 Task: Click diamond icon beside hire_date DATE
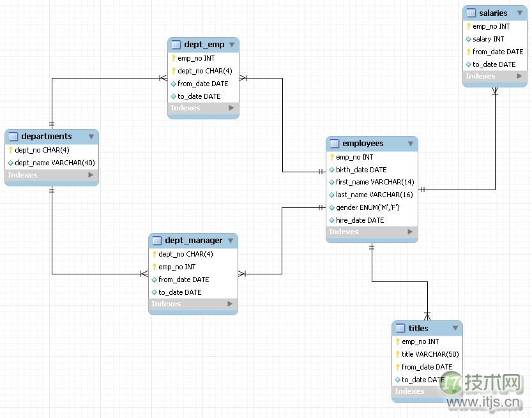(332, 220)
